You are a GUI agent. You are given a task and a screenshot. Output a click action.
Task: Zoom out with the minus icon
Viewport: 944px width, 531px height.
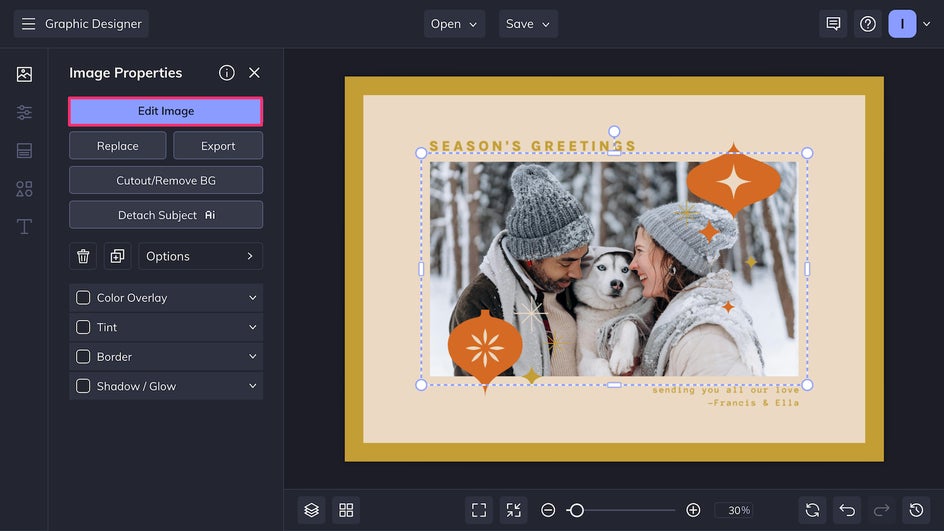pyautogui.click(x=548, y=510)
